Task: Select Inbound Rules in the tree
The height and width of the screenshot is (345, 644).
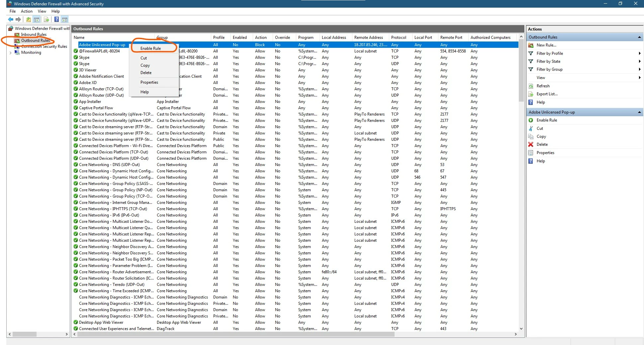Action: pyautogui.click(x=34, y=35)
